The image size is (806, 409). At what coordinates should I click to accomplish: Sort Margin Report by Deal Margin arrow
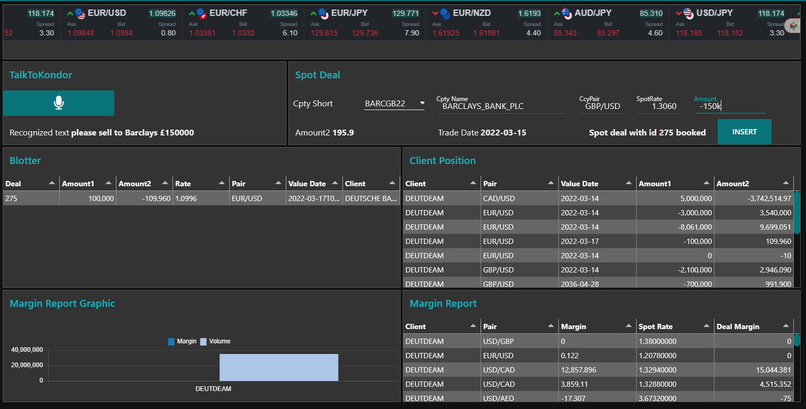(785, 326)
